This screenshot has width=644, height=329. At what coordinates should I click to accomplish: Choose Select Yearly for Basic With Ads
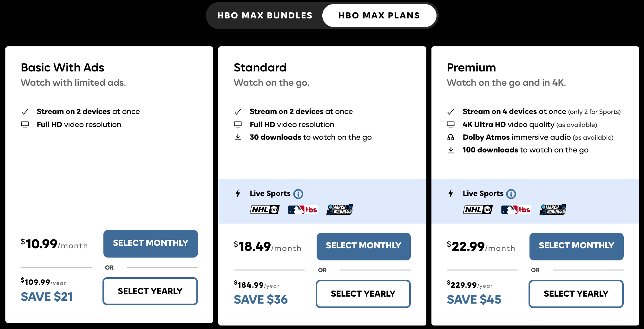point(150,291)
